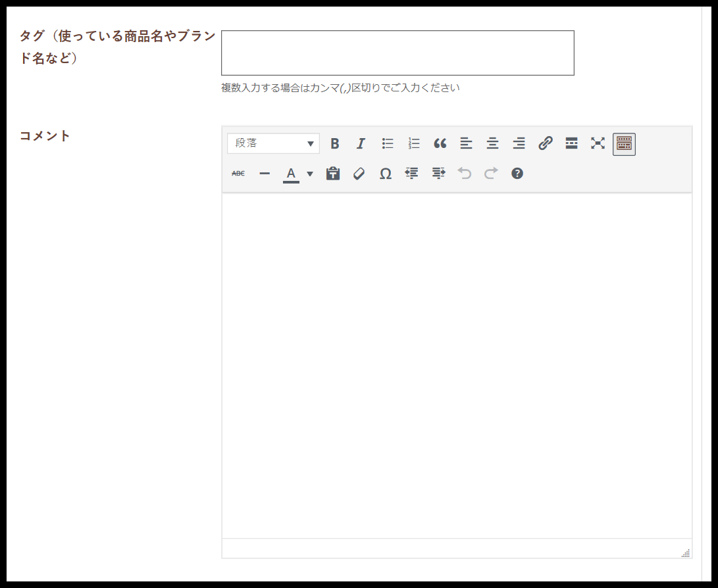
Task: Apply the current text color
Action: [291, 174]
